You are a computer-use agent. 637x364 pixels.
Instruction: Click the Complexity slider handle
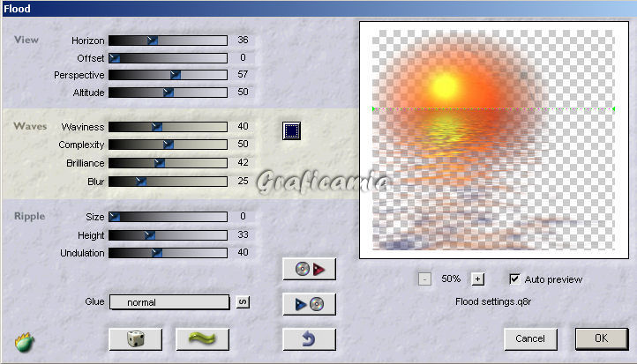point(169,145)
